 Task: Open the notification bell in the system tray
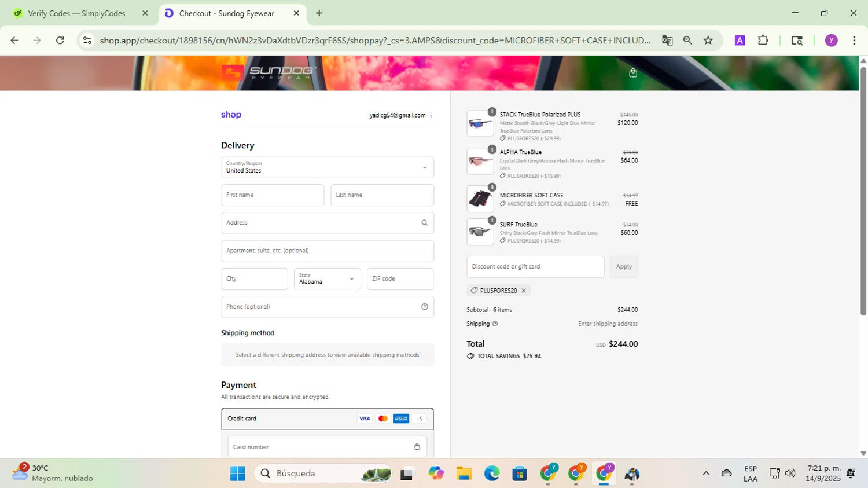point(851,474)
